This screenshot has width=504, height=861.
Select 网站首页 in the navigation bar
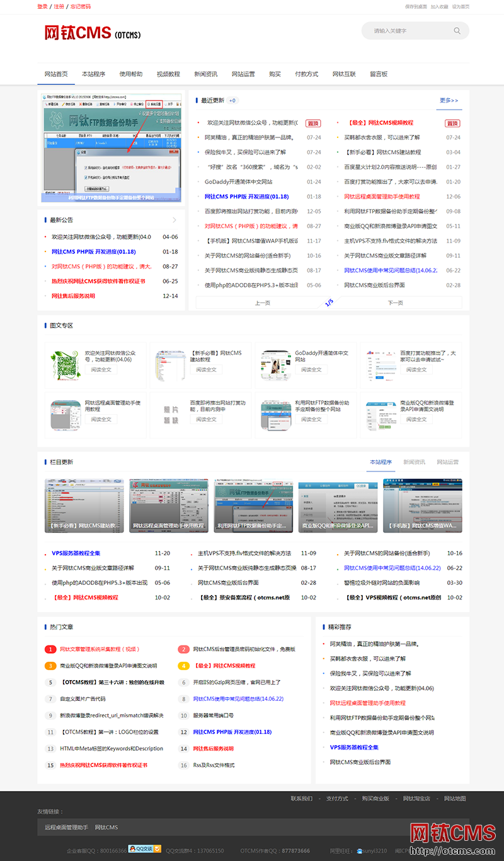pyautogui.click(x=56, y=74)
